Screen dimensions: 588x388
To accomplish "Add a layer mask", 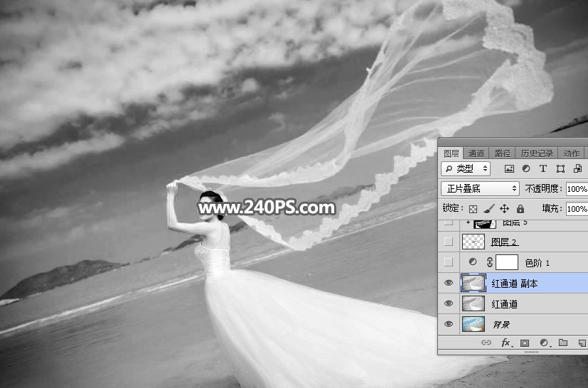I will coord(525,343).
